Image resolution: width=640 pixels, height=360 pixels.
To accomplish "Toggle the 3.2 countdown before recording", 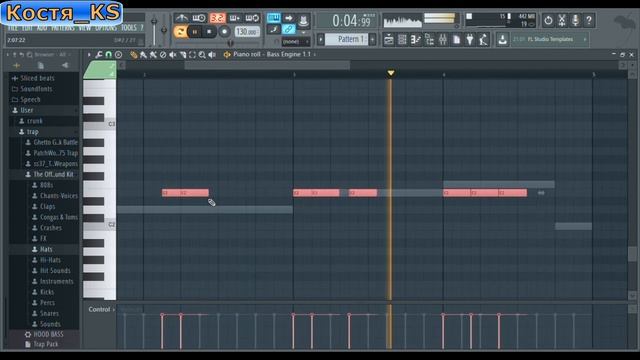I will pyautogui.click(x=217, y=18).
